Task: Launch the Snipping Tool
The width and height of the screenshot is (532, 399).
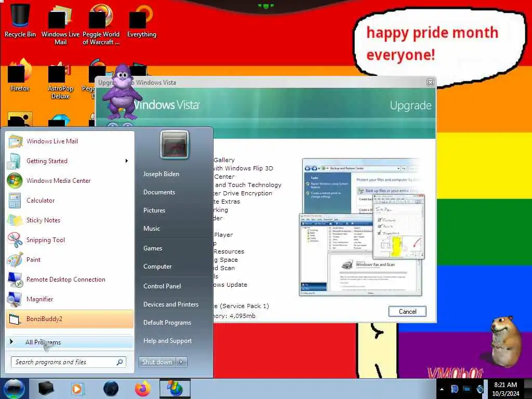Action: [70, 240]
